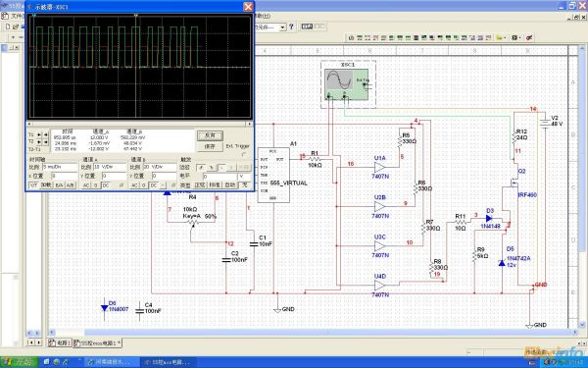This screenshot has width=588, height=368.
Task: Click XSC1 oscilloscope instrument in schematic
Action: point(348,83)
